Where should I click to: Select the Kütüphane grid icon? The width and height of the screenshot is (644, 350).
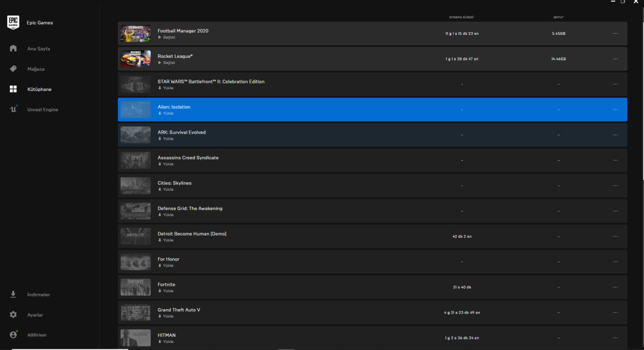click(x=13, y=89)
